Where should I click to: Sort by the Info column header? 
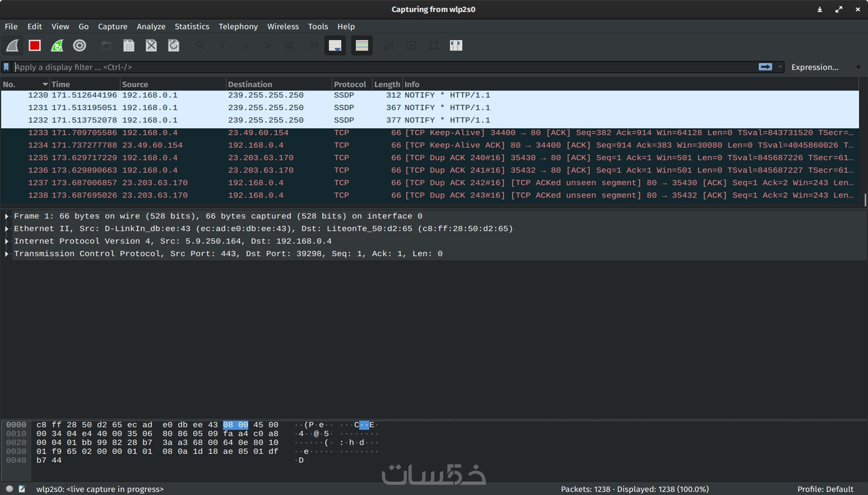631,84
